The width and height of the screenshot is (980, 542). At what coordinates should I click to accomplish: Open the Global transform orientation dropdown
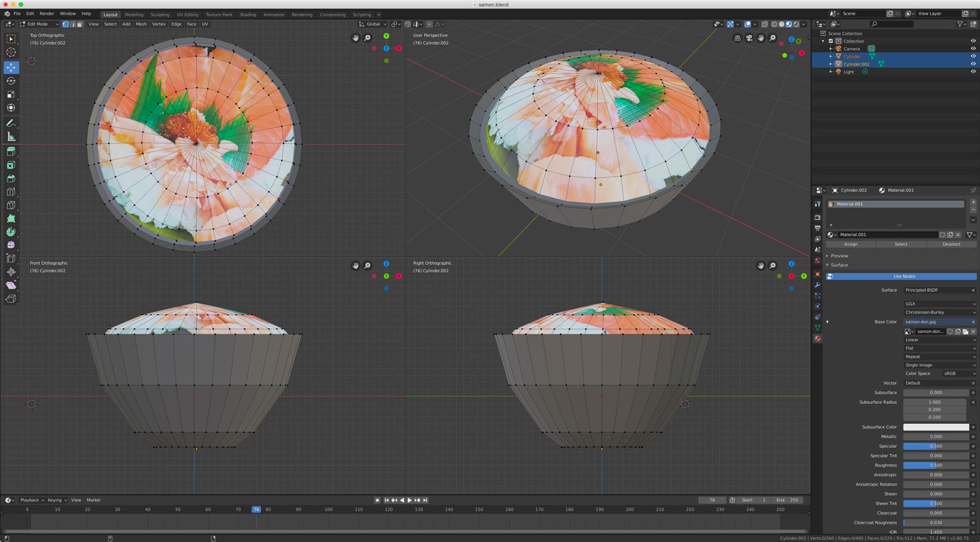373,24
